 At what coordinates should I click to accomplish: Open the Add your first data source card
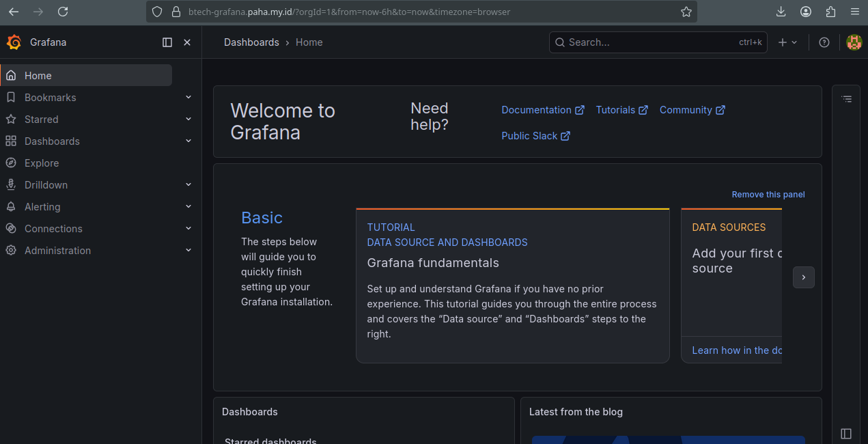pos(731,286)
